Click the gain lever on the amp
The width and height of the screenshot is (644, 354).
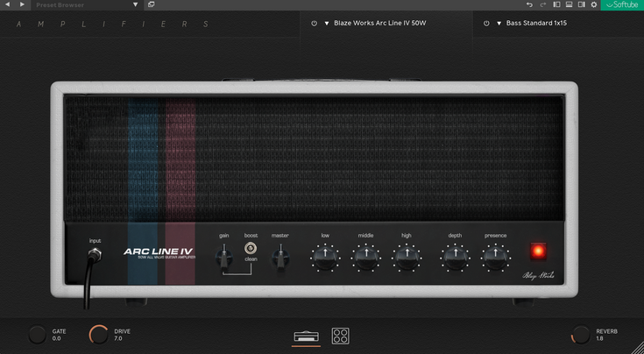[x=223, y=256]
